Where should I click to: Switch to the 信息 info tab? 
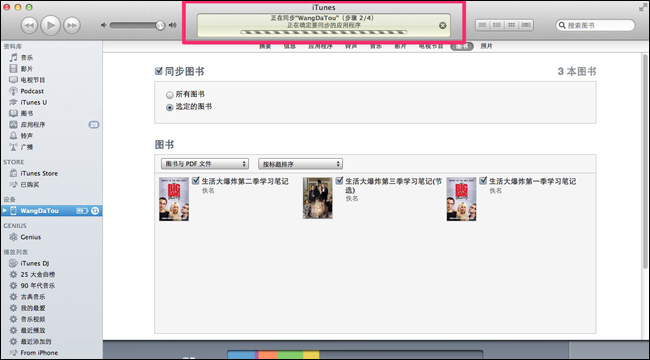coord(290,46)
